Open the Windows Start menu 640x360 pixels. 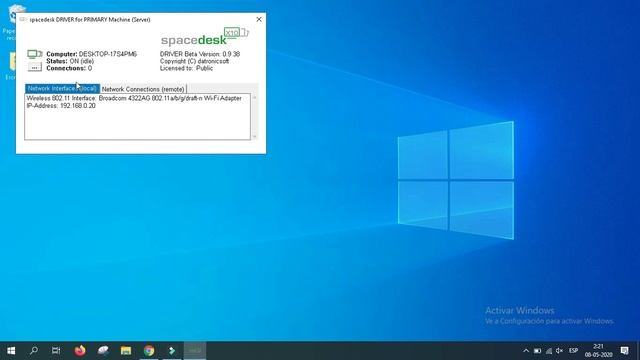[x=11, y=351]
